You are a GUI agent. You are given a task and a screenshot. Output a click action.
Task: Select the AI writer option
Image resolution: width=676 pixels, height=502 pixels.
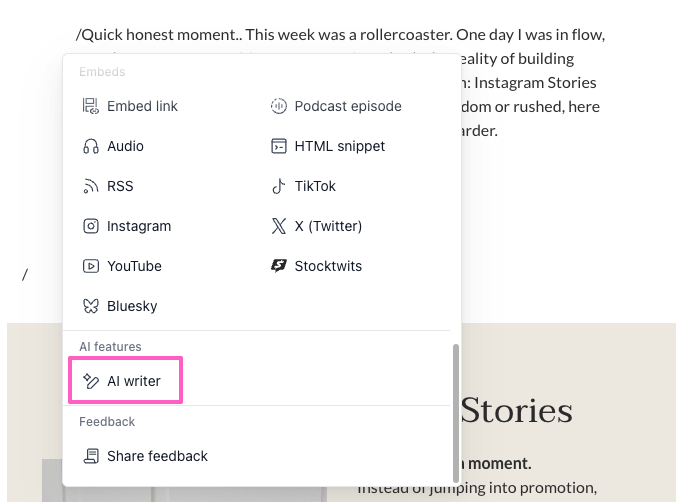click(125, 380)
